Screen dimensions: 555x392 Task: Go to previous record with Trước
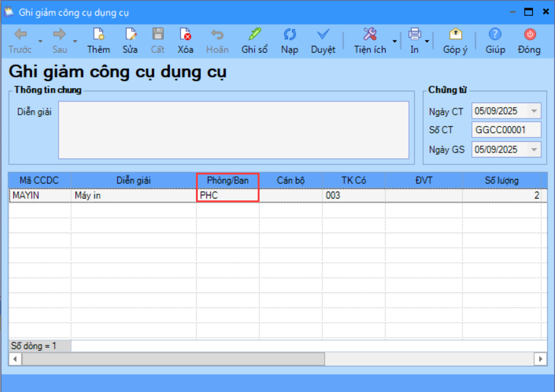coord(20,41)
